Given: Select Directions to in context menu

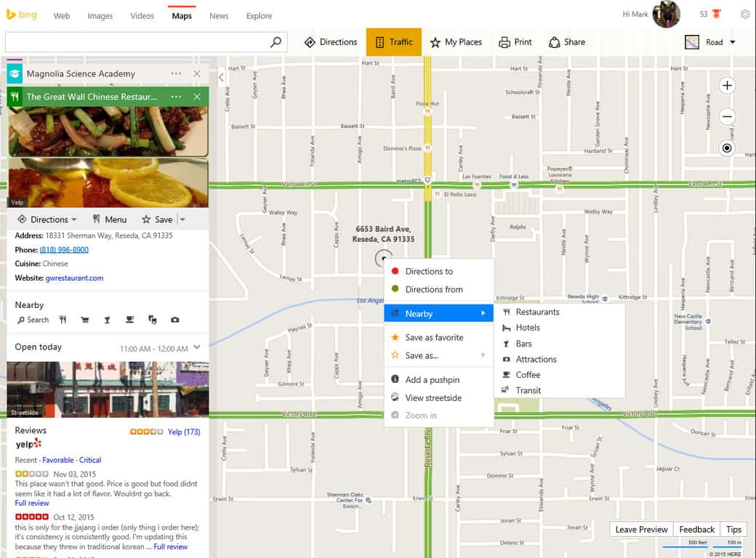Looking at the screenshot, I should [x=439, y=271].
